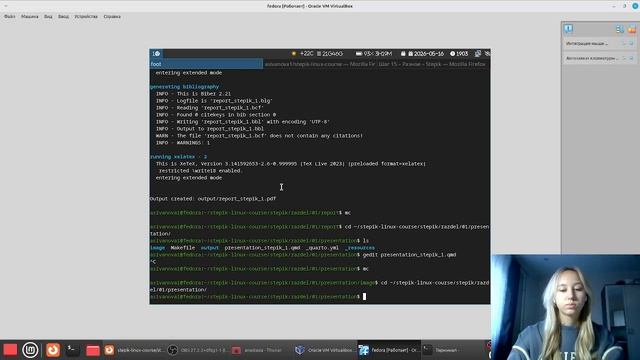Click the 2026-05-16 date indicator

pyautogui.click(x=426, y=54)
